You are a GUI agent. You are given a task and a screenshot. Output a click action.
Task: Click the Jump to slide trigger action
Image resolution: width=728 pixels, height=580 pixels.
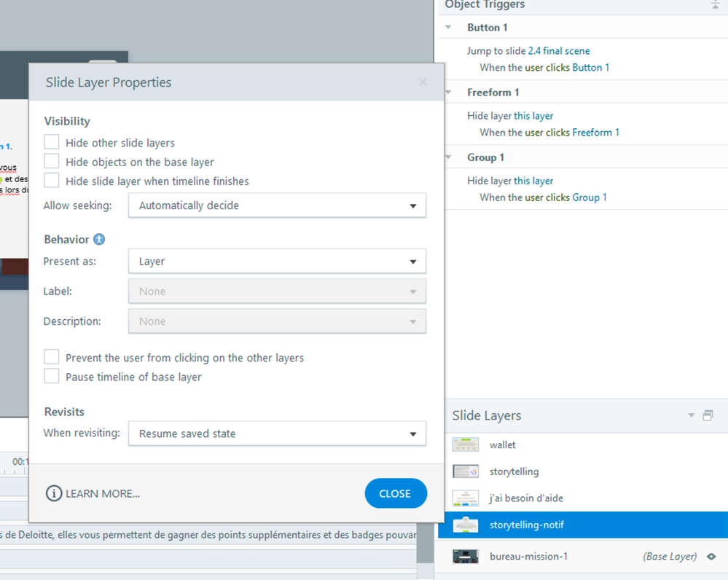(528, 50)
